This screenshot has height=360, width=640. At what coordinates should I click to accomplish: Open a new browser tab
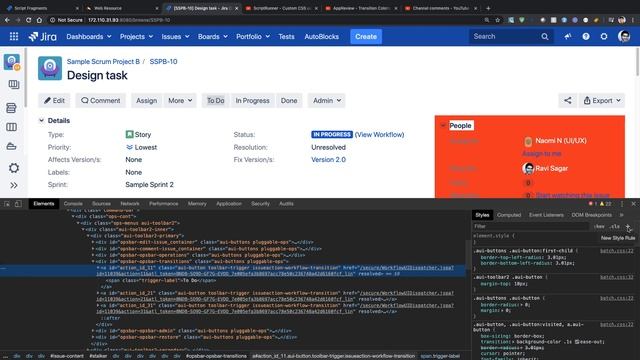(488, 8)
